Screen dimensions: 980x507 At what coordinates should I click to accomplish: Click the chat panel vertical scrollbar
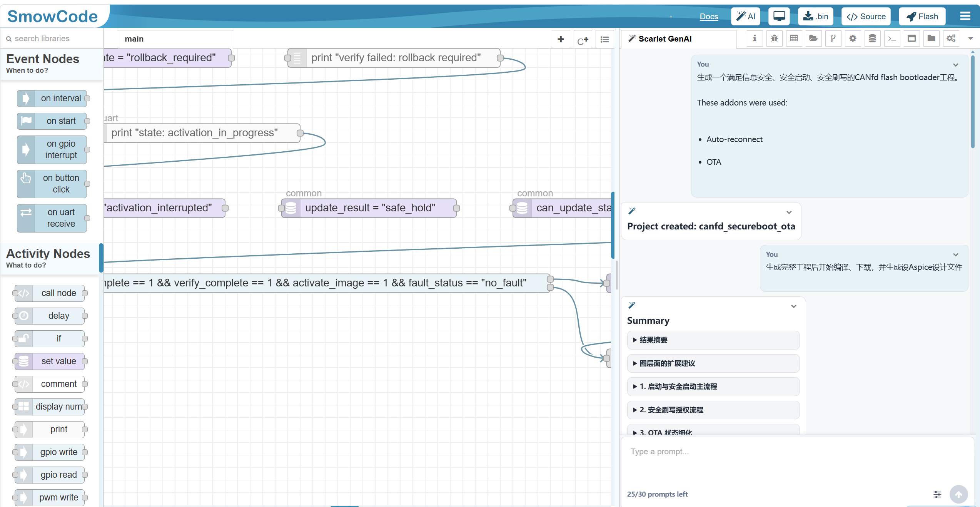972,102
